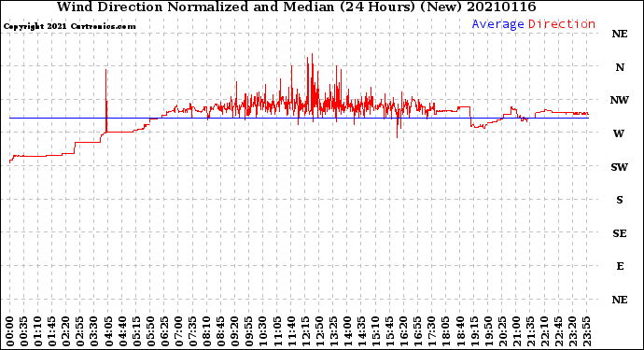The width and height of the screenshot is (644, 350).
Task: Click the '05:50' time label
Action: pyautogui.click(x=150, y=331)
